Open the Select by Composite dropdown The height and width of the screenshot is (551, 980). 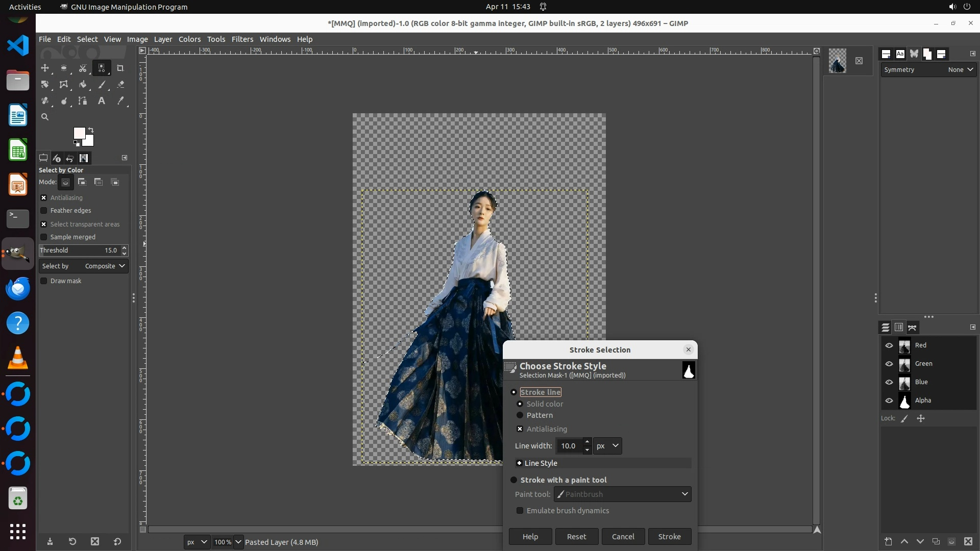point(84,266)
